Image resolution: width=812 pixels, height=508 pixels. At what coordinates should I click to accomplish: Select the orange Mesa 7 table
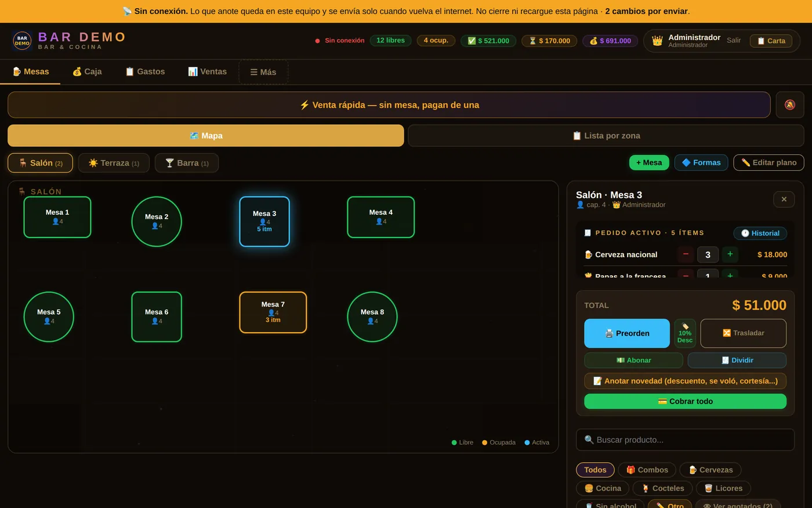tap(273, 312)
